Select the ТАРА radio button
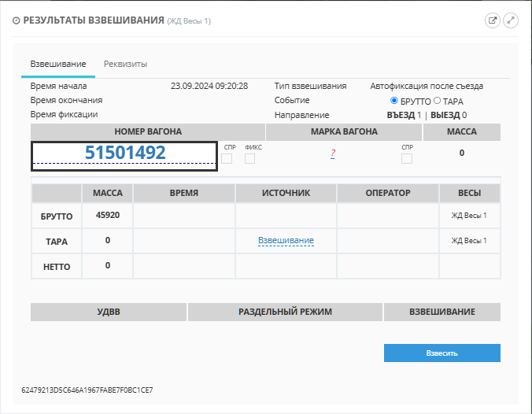Screen dimensions: 532x414 438,101
